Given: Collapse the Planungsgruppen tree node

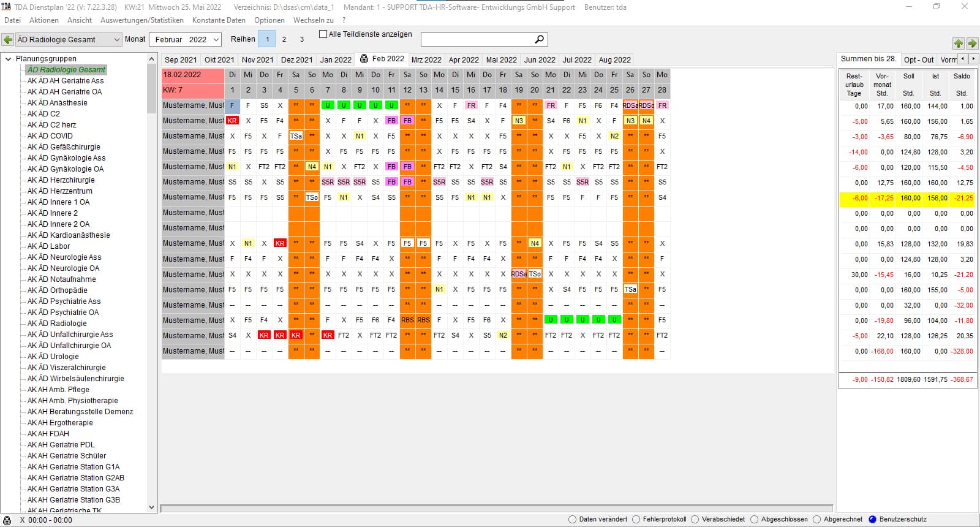Looking at the screenshot, I should click(9, 59).
